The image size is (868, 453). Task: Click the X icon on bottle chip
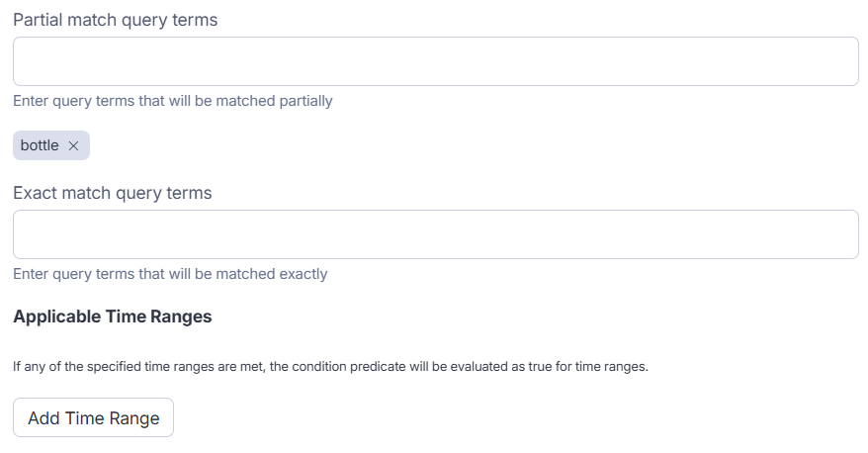[73, 145]
